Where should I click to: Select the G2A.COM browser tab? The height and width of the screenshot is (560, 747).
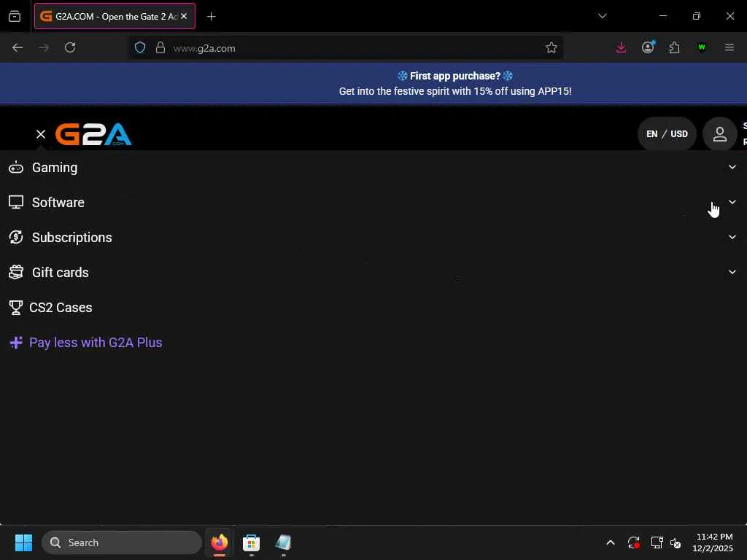click(x=115, y=16)
